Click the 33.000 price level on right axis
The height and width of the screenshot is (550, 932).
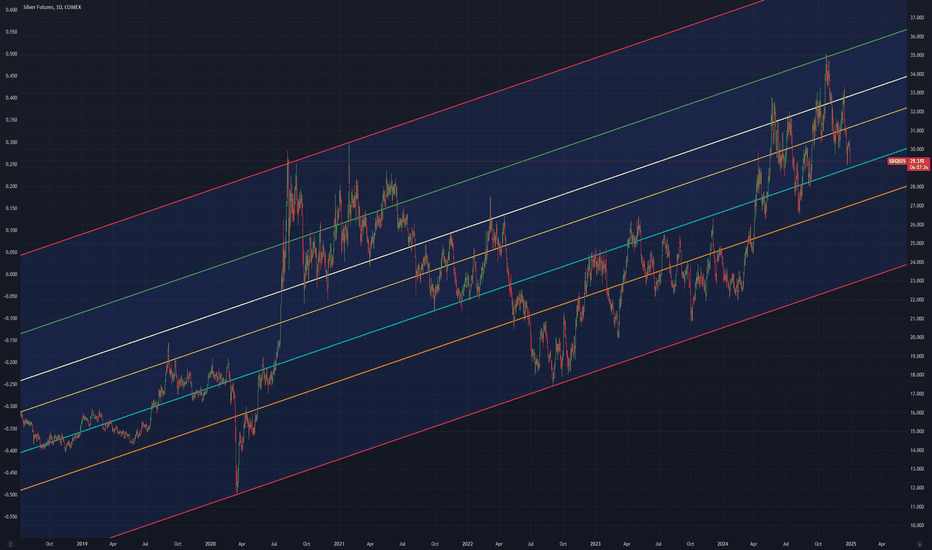click(x=917, y=93)
